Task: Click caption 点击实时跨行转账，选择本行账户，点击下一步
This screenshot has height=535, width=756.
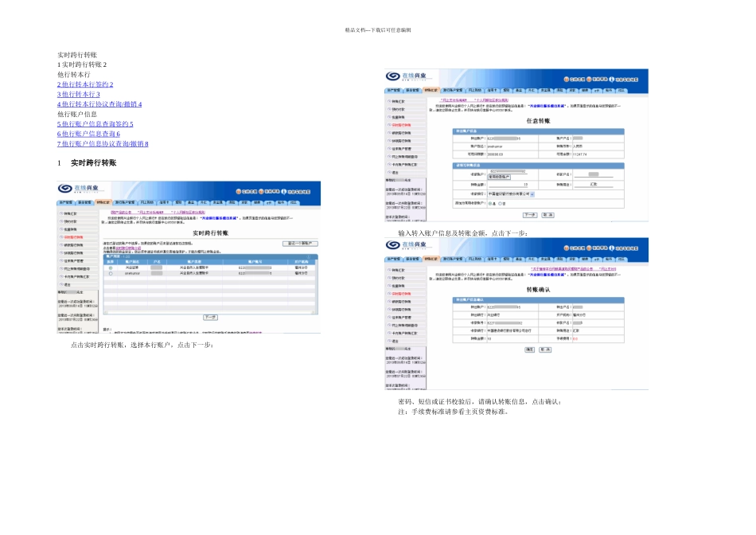Action: click(x=142, y=345)
